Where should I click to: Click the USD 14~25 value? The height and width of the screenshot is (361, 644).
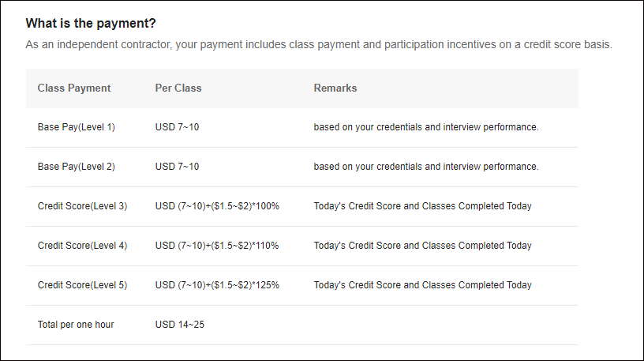point(180,325)
